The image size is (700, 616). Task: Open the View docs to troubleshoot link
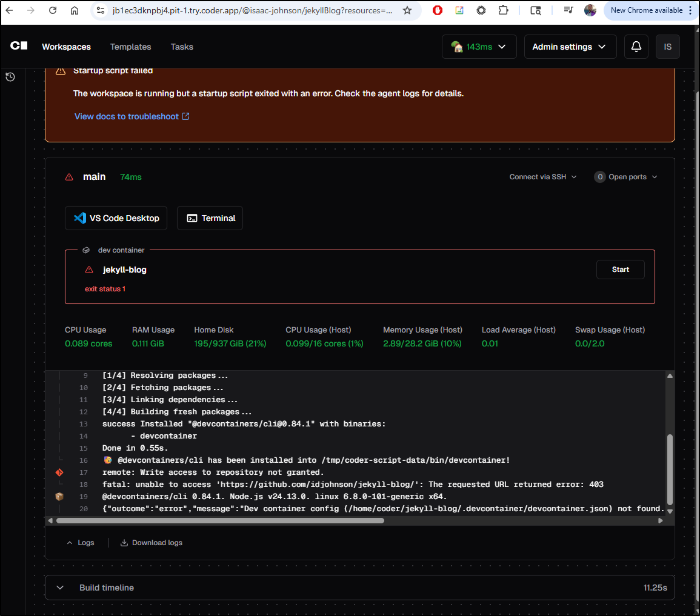[x=127, y=116]
